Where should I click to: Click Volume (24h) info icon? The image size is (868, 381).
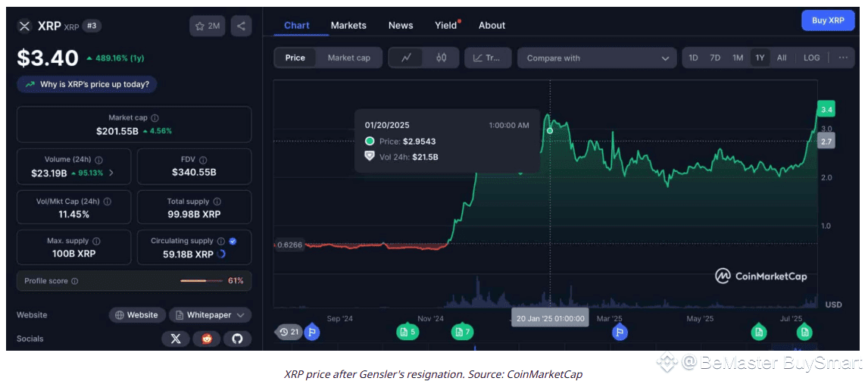click(99, 160)
